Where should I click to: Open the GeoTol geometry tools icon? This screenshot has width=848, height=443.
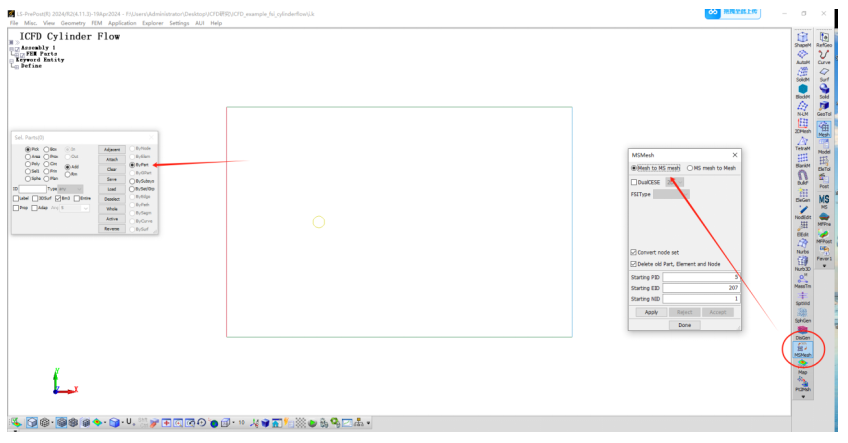(x=824, y=108)
